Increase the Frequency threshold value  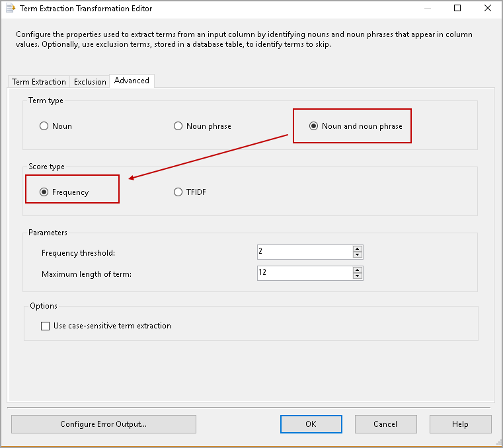coord(358,249)
